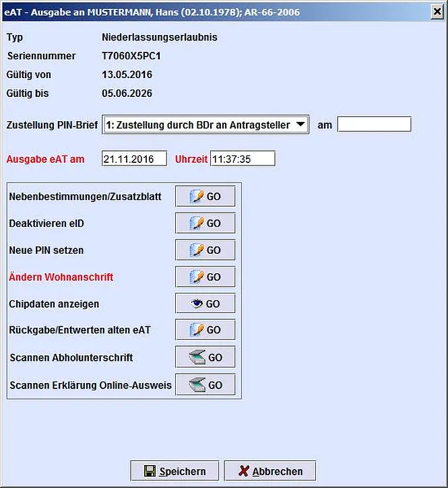
Task: Start Scannen Abholunterschrift with GO button
Action: pyautogui.click(x=205, y=357)
